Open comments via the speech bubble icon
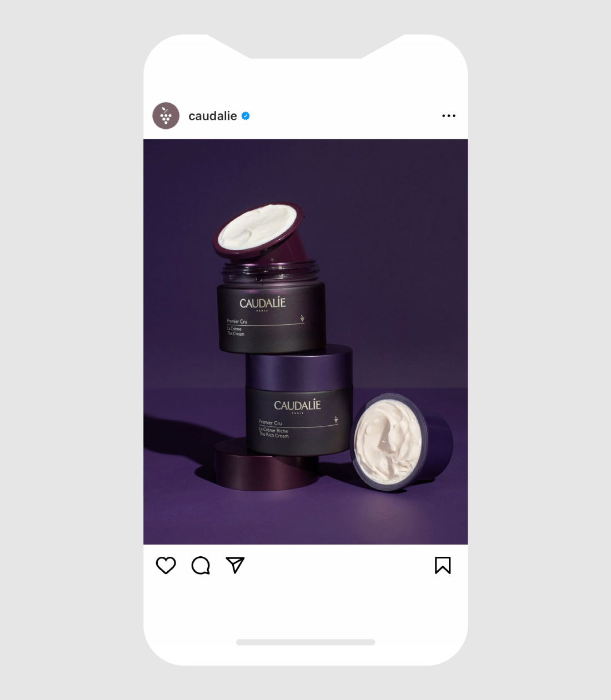The width and height of the screenshot is (611, 700). click(201, 565)
